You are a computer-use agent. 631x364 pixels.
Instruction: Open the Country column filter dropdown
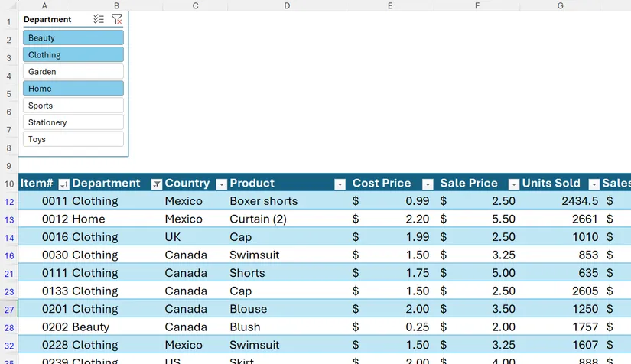coord(221,184)
